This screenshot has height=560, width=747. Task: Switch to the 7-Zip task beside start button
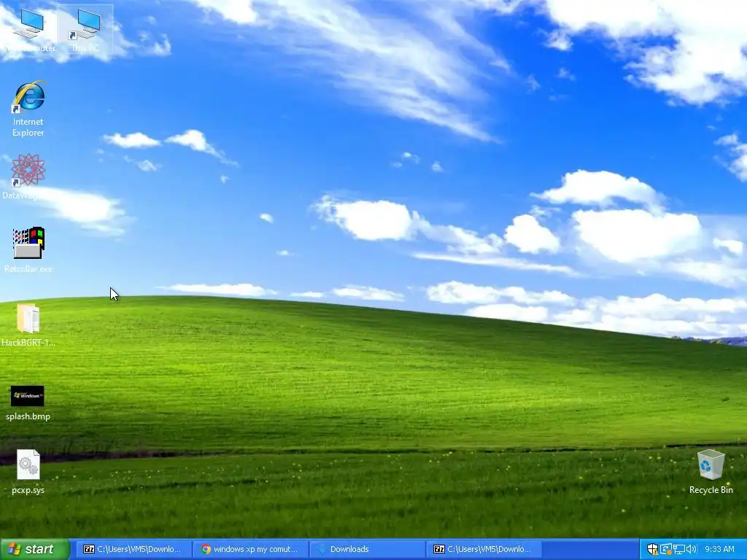coord(133,549)
